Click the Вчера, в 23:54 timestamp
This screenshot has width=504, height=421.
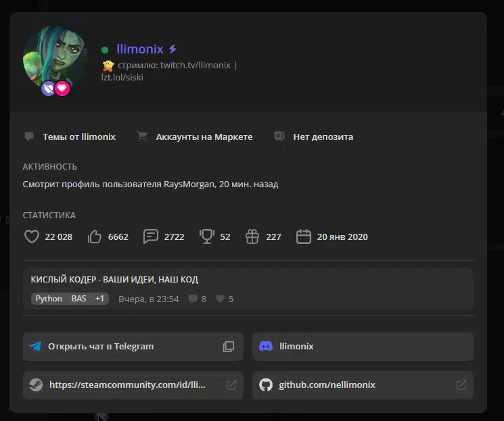coord(149,299)
